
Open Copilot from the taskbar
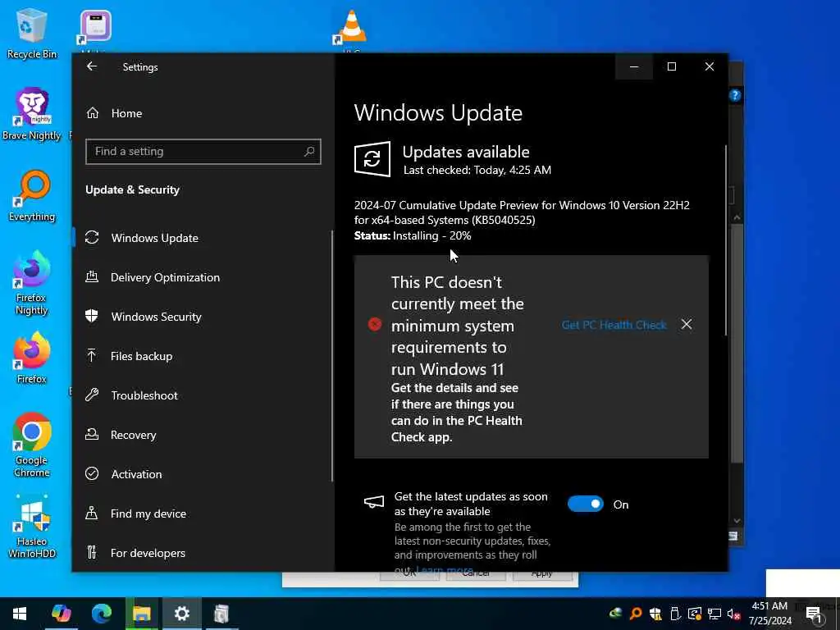pyautogui.click(x=61, y=614)
